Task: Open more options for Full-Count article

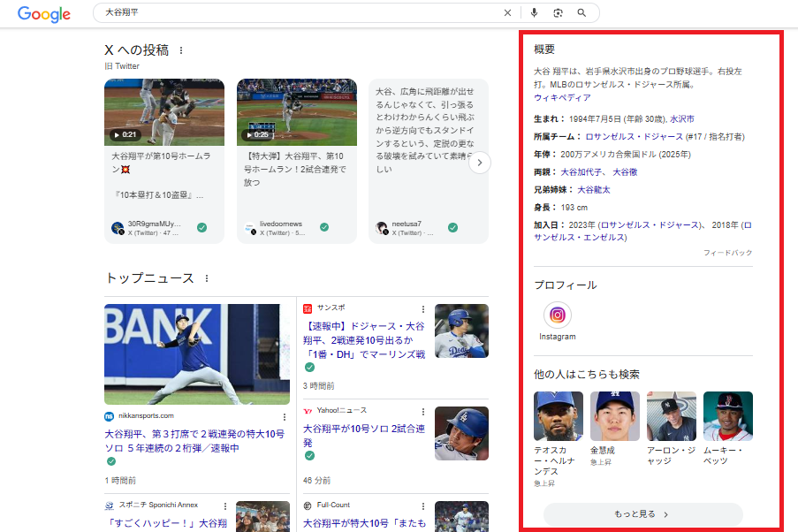Action: click(423, 506)
